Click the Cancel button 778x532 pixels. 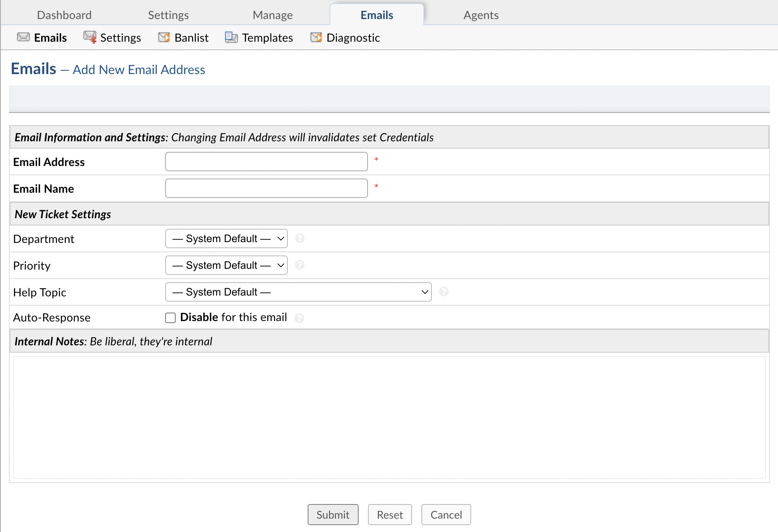click(x=446, y=514)
